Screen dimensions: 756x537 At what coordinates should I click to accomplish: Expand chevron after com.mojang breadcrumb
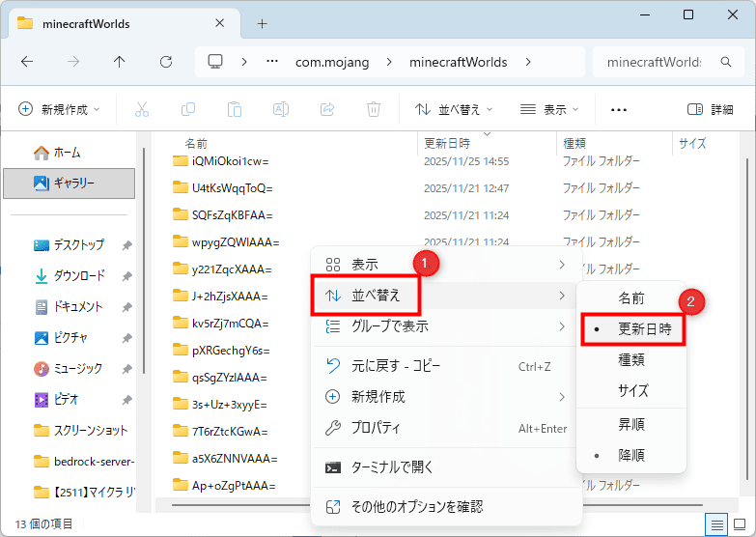388,62
